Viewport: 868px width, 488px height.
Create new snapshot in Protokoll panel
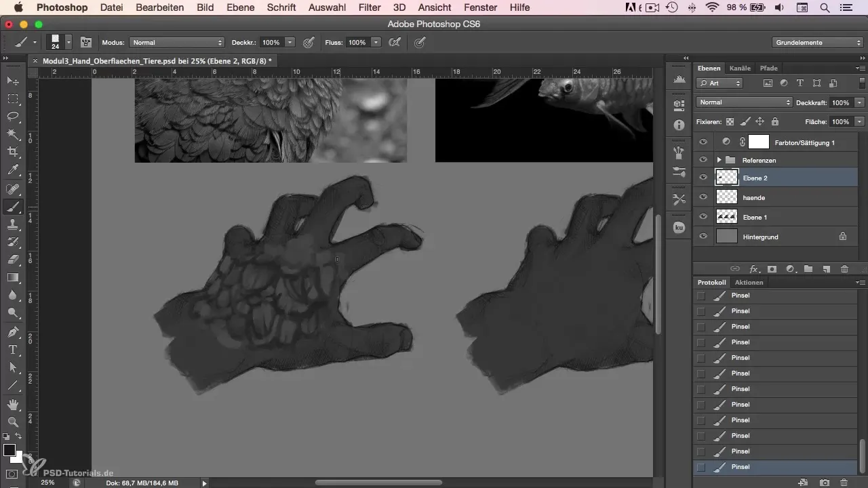coord(825,483)
